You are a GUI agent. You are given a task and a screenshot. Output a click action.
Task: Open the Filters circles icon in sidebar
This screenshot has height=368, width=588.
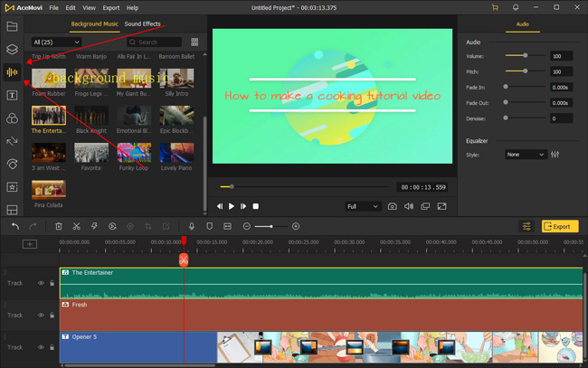[12, 118]
